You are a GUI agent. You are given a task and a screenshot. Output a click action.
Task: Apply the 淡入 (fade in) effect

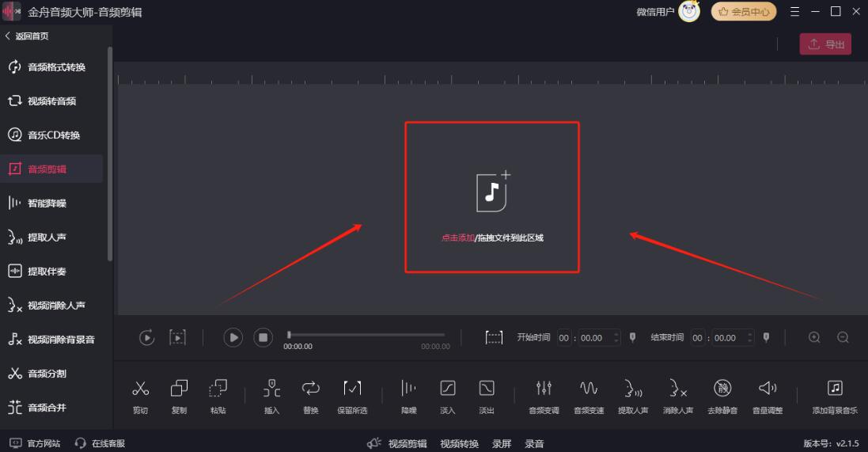click(447, 396)
